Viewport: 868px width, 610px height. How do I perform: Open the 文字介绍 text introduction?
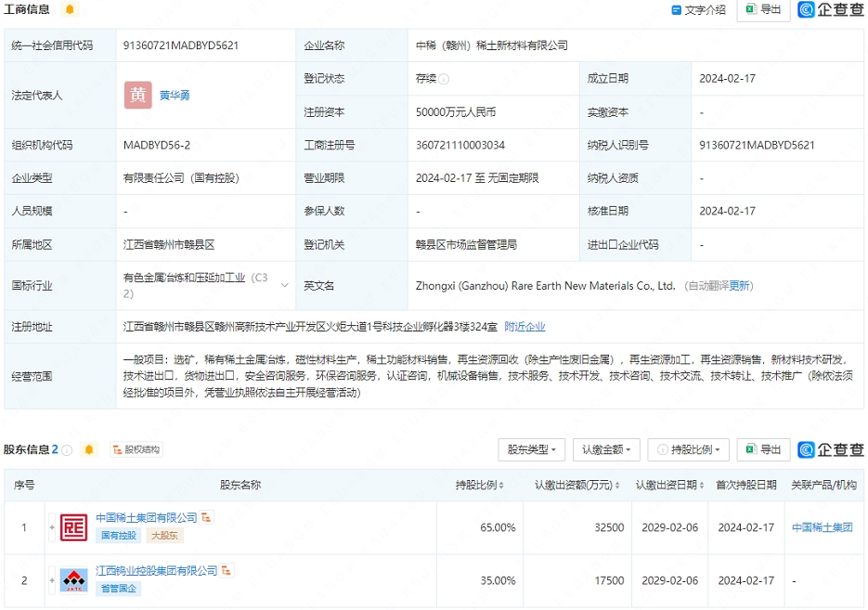pos(698,10)
